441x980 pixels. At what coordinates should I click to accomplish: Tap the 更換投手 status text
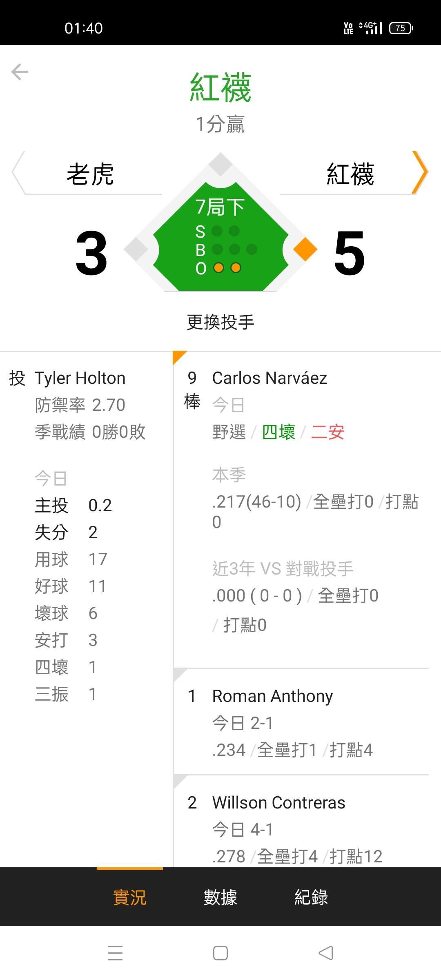(x=220, y=322)
